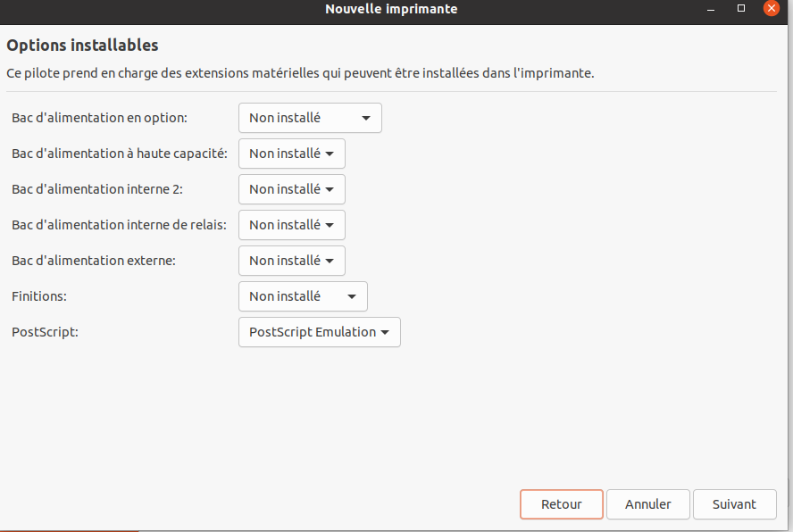Click the PostScript label

(45, 332)
